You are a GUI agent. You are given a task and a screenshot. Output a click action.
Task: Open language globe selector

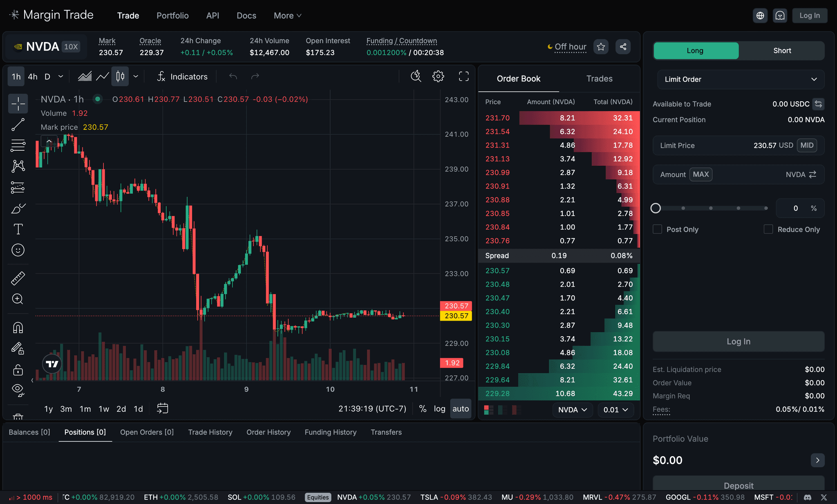(x=760, y=16)
